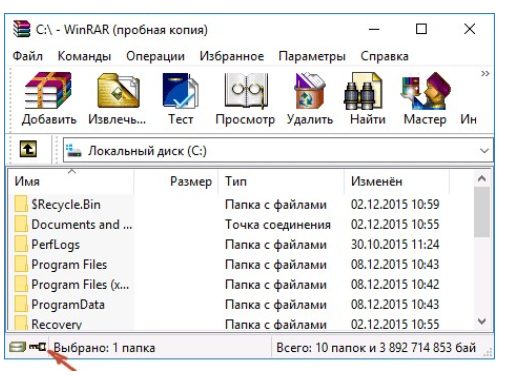Select the Documents and ... row name
The width and height of the screenshot is (507, 377).
coord(82,224)
